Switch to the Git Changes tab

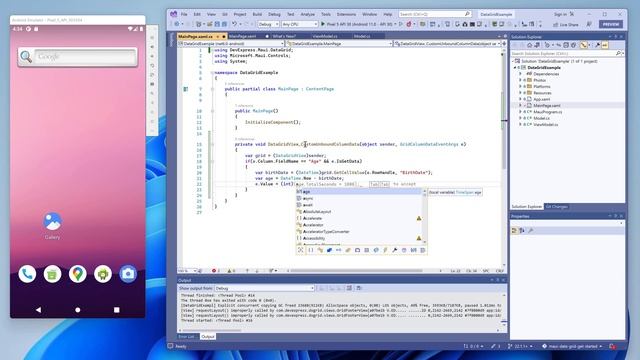556,207
